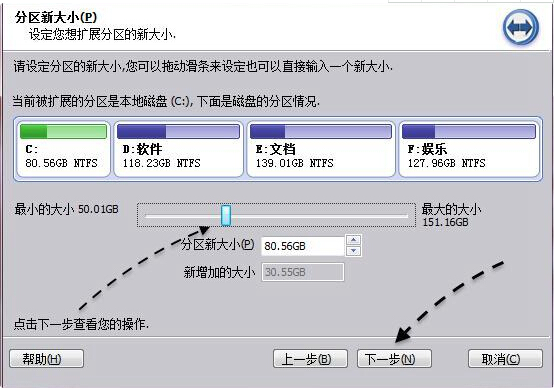Click the usage bar of F:娱乐 partition

point(469,131)
